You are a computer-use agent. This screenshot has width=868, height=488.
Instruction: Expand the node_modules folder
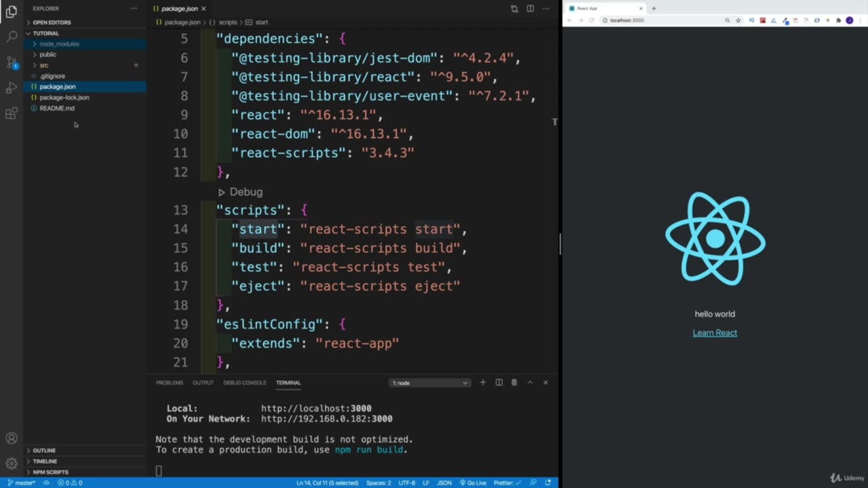85,43
